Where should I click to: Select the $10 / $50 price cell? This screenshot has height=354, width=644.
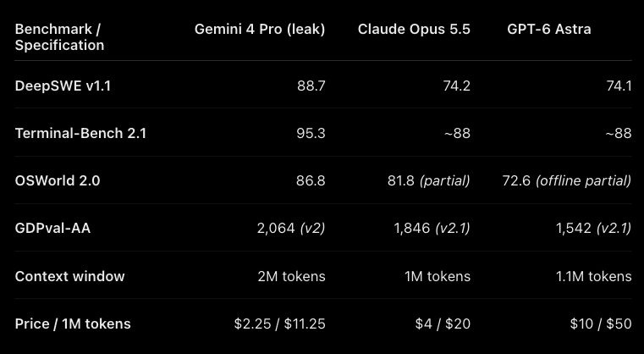click(601, 324)
